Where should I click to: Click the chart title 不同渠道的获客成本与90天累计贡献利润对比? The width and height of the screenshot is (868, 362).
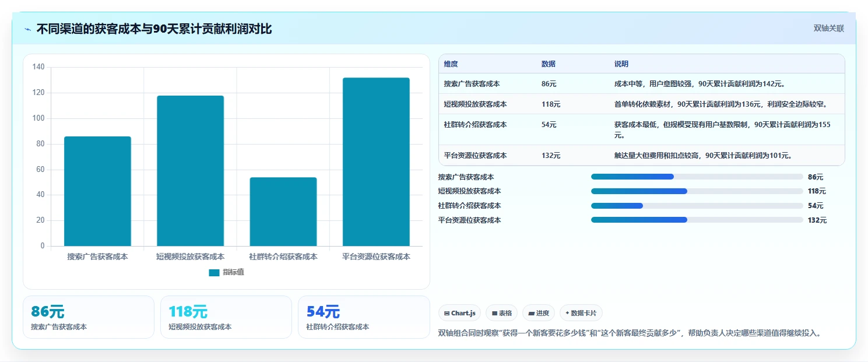coord(154,29)
